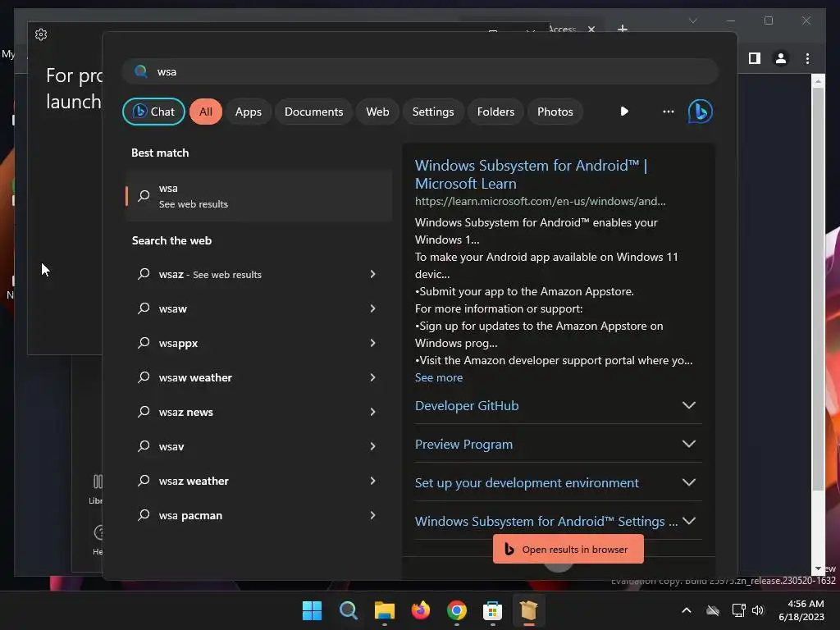840x630 pixels.
Task: Select the Documents filter tab
Action: pos(313,112)
